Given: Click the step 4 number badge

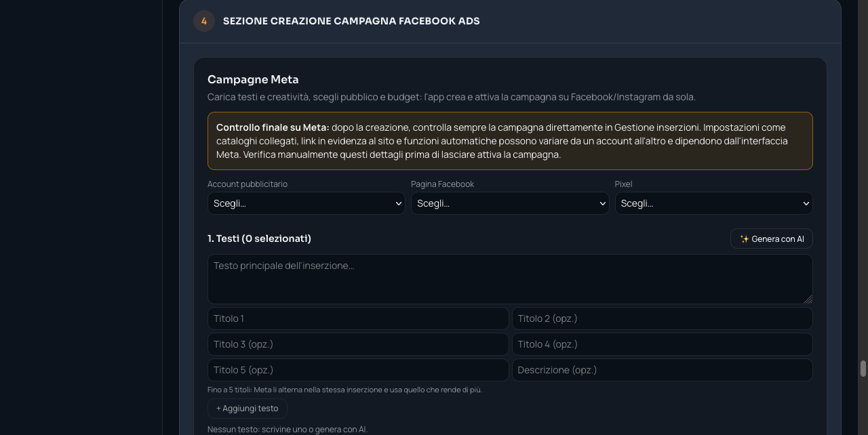Looking at the screenshot, I should (x=204, y=21).
